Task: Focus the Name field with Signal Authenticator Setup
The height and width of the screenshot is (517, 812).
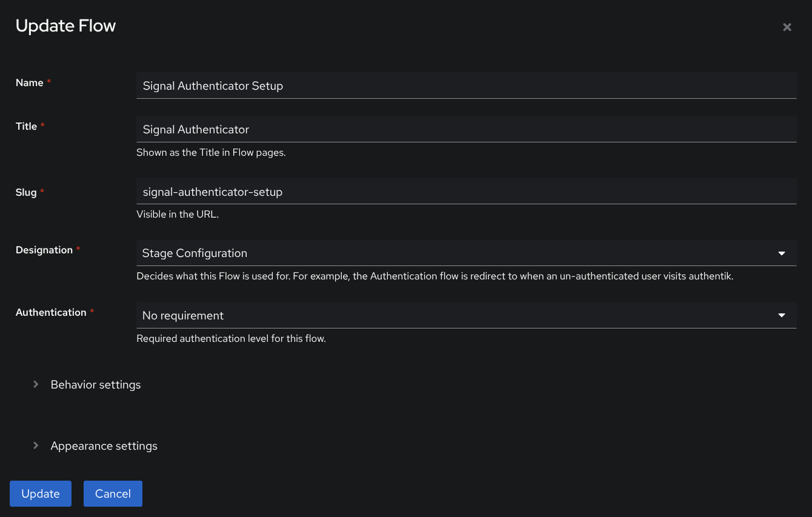Action: coord(465,86)
